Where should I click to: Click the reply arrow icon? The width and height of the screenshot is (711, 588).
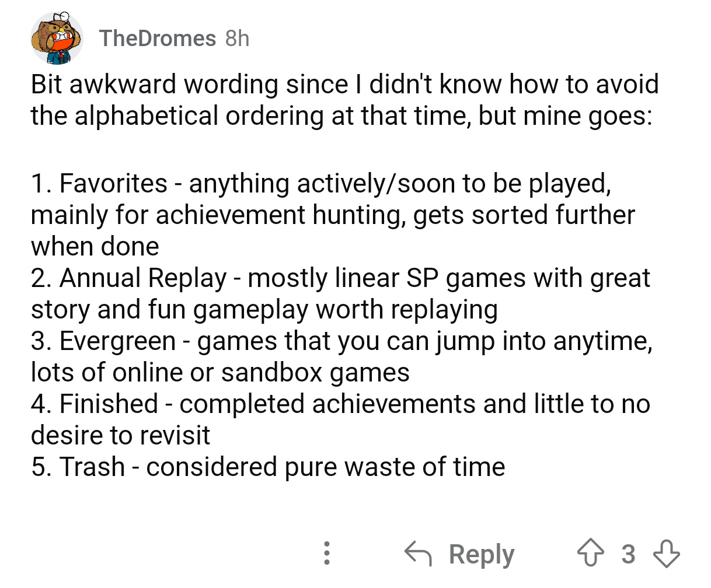tap(418, 553)
